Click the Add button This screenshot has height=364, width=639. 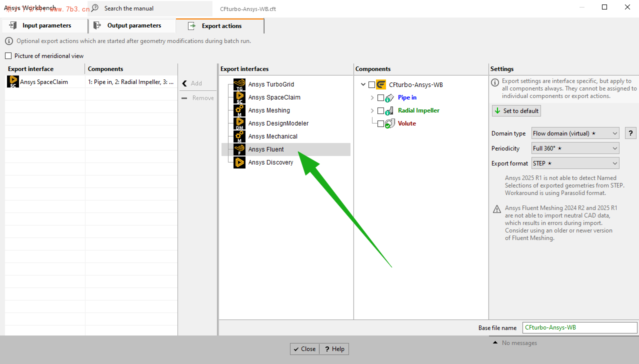(x=197, y=83)
